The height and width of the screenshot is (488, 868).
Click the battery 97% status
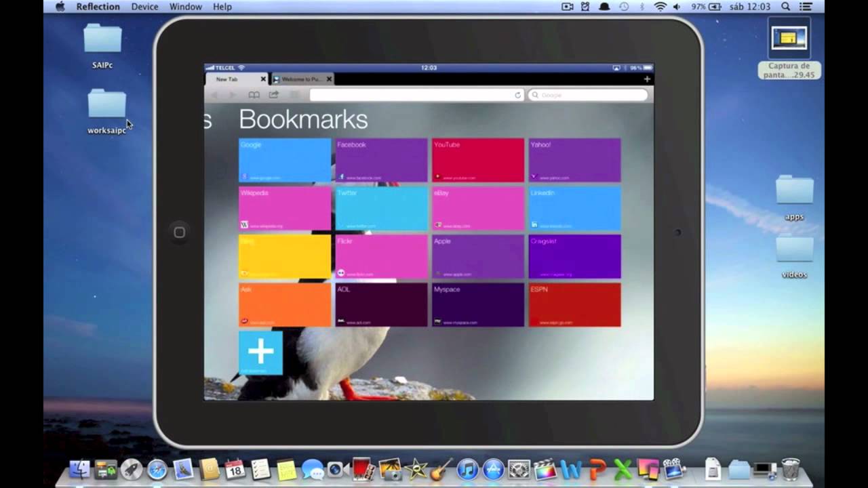pos(706,7)
